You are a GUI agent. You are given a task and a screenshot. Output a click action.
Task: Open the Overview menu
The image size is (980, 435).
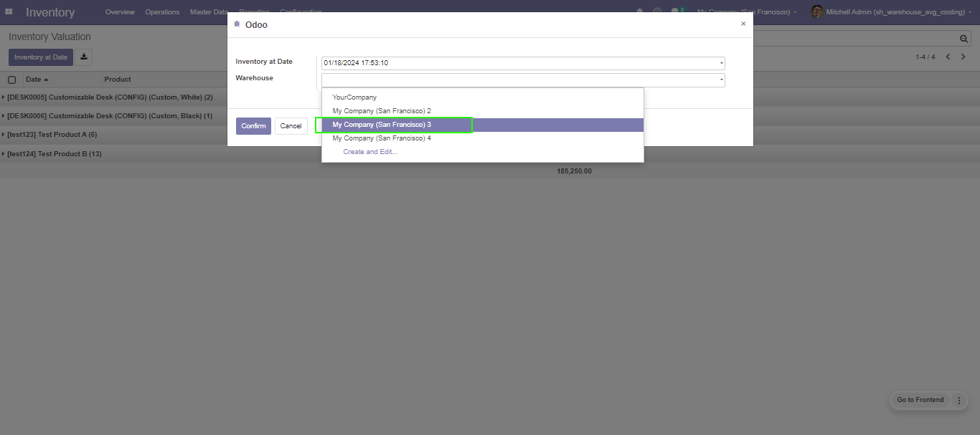tap(120, 12)
